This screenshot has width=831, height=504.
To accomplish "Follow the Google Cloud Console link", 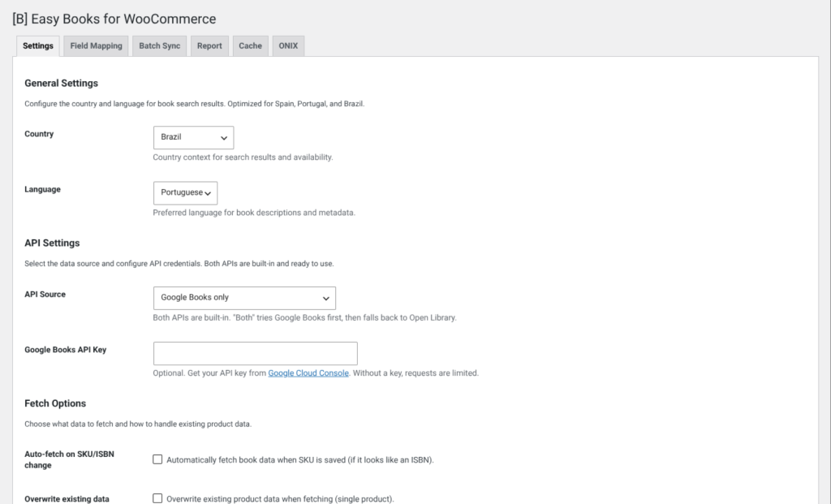I will click(x=308, y=373).
